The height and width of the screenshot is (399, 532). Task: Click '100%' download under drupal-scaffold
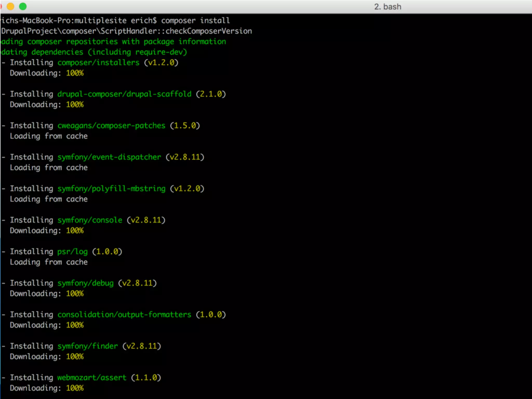(75, 105)
